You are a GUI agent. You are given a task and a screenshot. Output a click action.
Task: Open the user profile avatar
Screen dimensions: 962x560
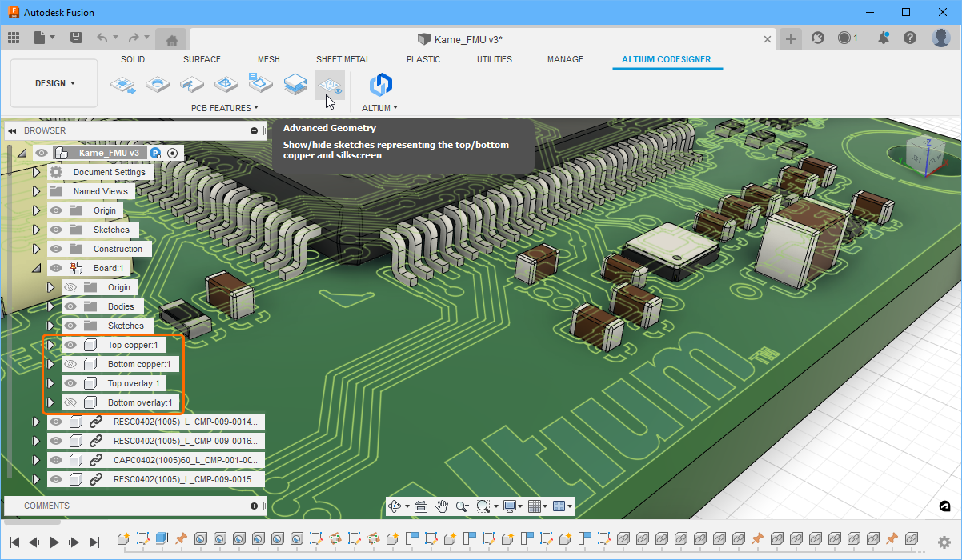click(941, 38)
